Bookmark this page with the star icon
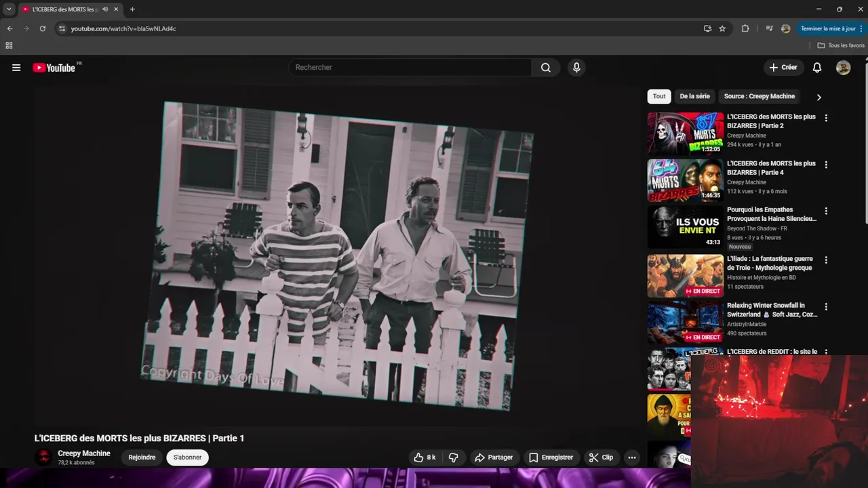The width and height of the screenshot is (868, 488). click(x=722, y=28)
